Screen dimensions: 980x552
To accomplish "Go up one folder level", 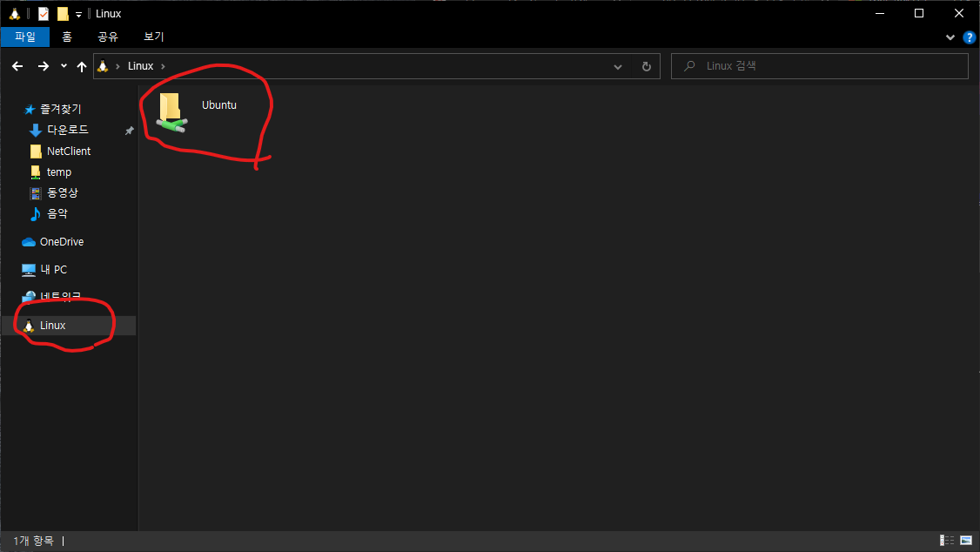I will 81,66.
